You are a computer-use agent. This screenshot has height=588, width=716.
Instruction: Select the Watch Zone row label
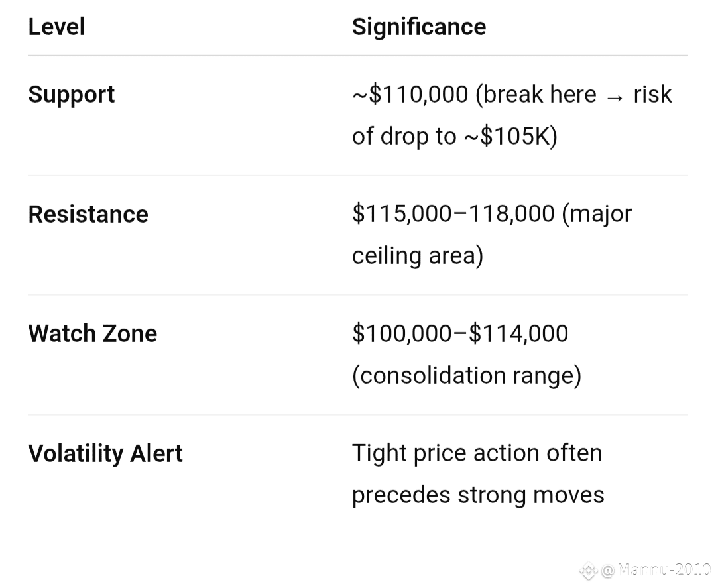coord(93,333)
